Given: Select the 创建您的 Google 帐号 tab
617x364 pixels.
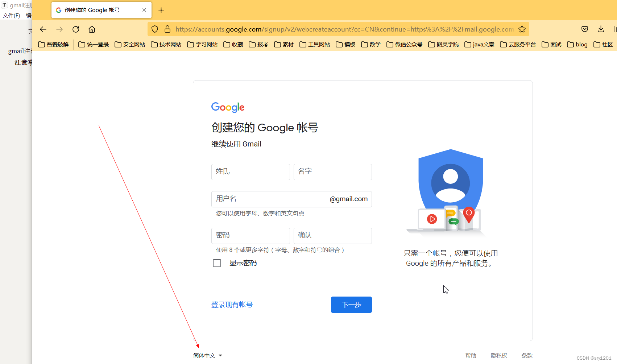Looking at the screenshot, I should [x=102, y=10].
